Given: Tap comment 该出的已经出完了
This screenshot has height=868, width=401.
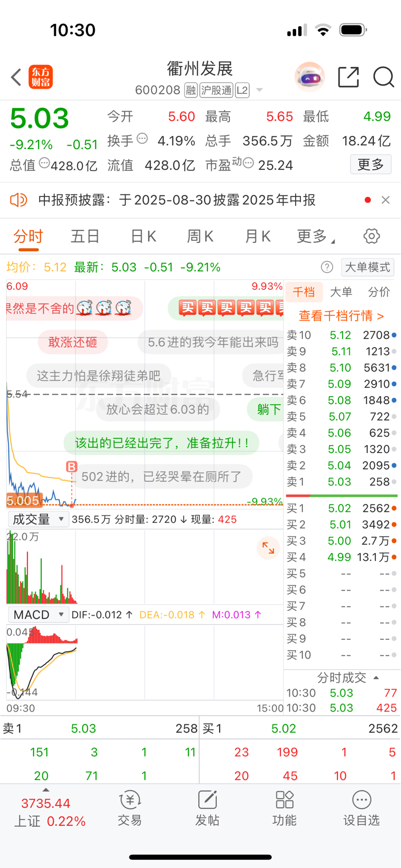Looking at the screenshot, I should [161, 443].
